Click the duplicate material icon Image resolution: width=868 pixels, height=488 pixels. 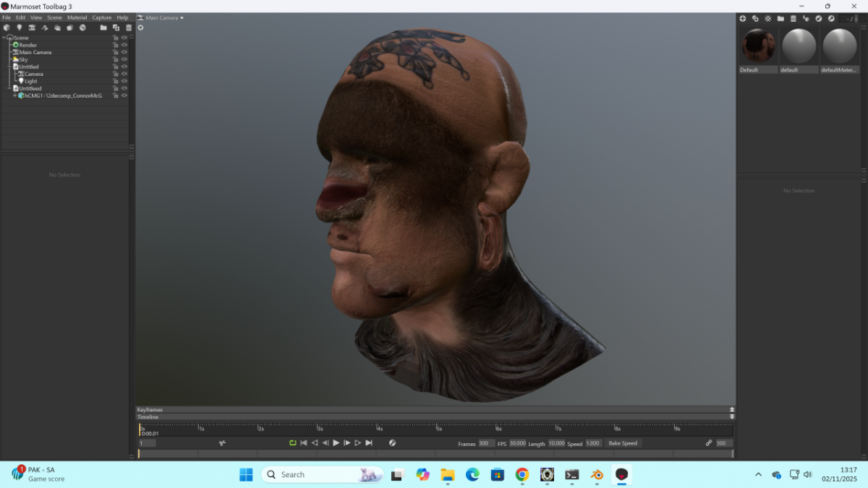[x=755, y=18]
